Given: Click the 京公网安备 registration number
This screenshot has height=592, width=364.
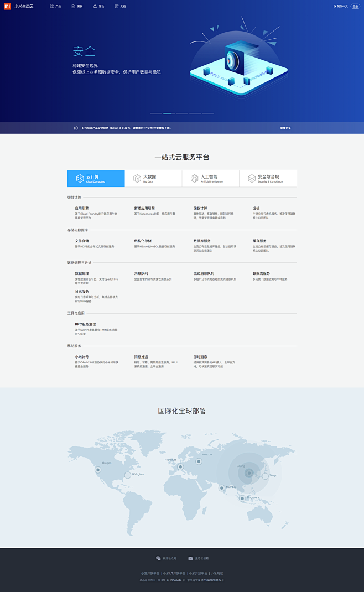Looking at the screenshot, I should 206,580.
